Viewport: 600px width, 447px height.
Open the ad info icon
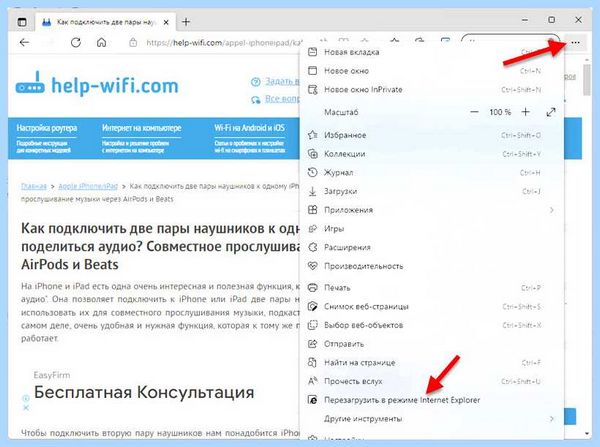pyautogui.click(x=26, y=399)
